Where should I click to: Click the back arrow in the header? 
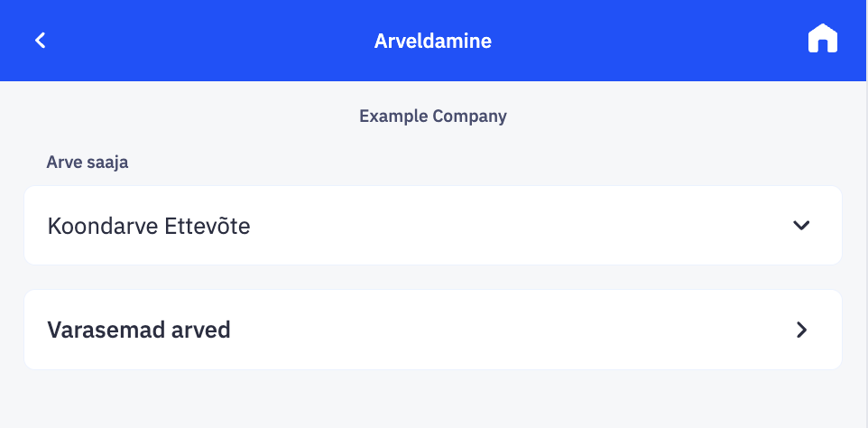(x=41, y=41)
